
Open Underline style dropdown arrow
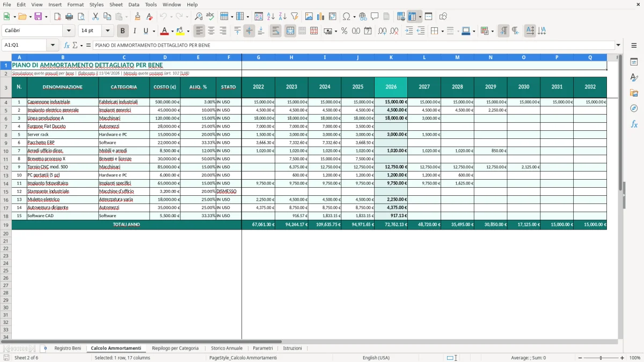click(153, 31)
